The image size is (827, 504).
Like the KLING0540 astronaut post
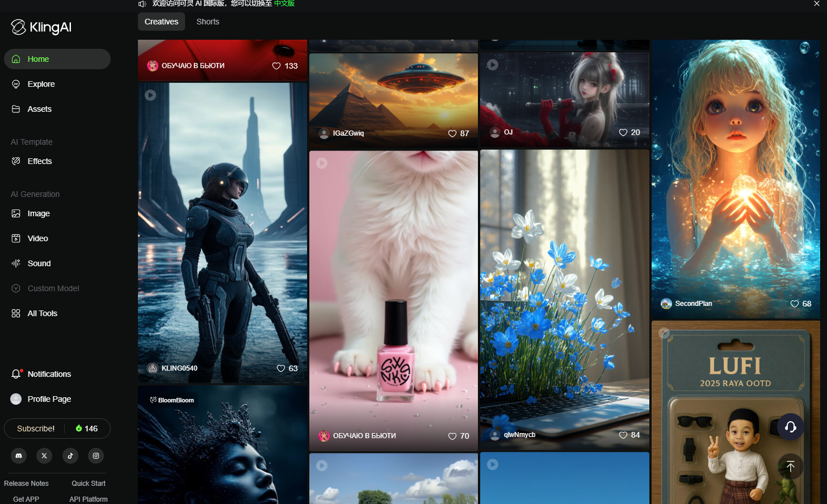point(281,368)
